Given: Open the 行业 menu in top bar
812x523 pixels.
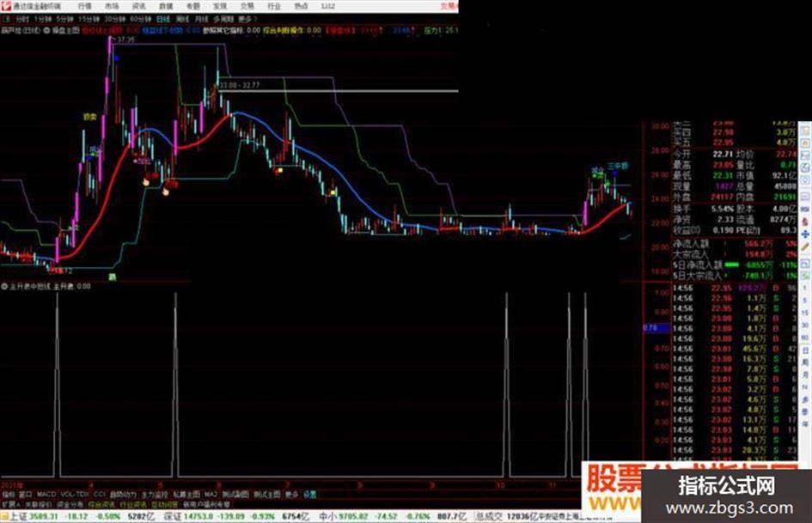Looking at the screenshot, I should point(274,6).
